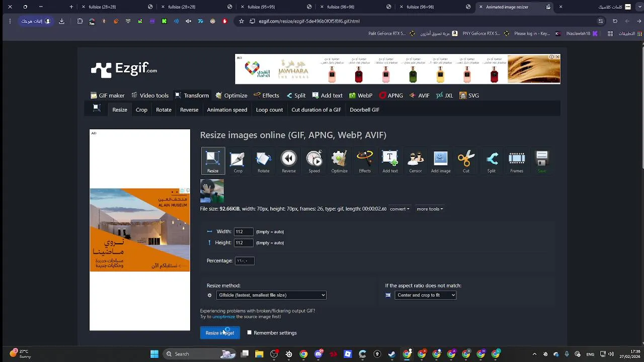Open the Add image tool icon

click(441, 161)
